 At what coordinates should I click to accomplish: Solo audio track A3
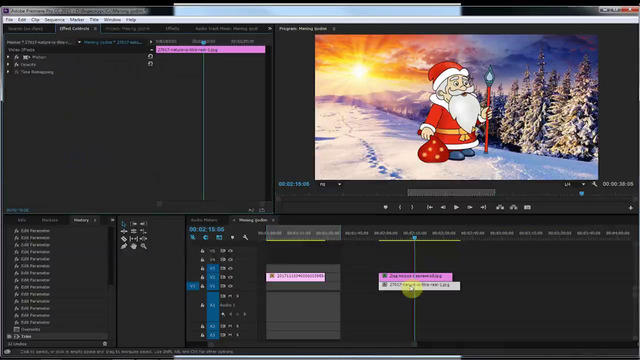point(238,335)
